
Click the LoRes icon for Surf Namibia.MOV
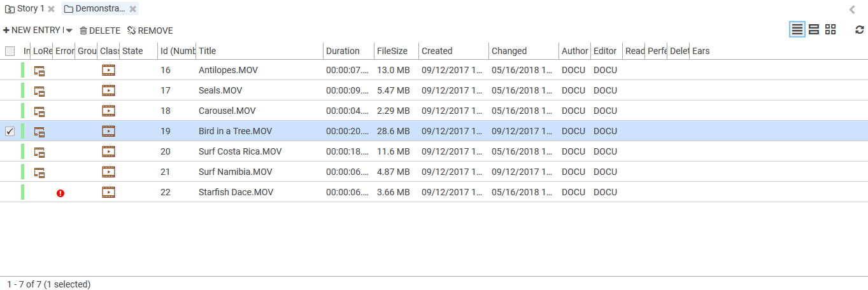click(x=39, y=172)
